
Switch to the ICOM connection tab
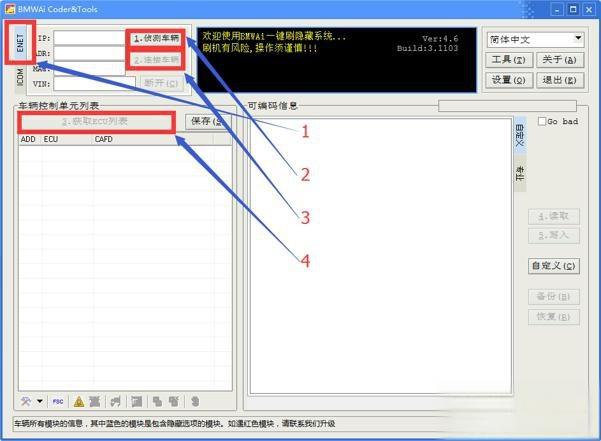pos(20,77)
